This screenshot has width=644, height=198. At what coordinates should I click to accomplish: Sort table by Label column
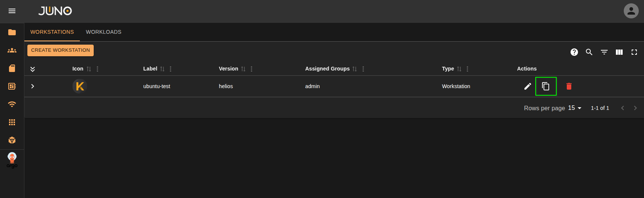(x=162, y=69)
